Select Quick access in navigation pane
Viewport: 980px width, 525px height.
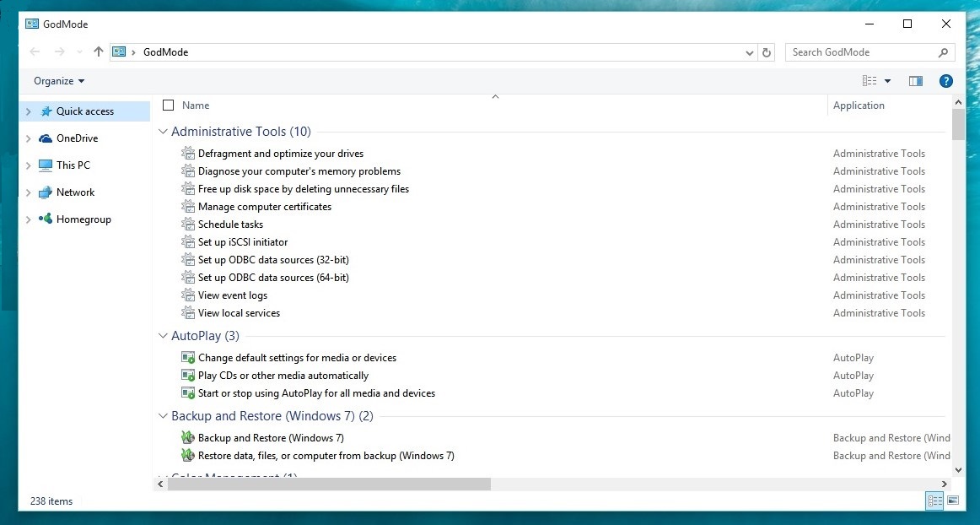tap(85, 111)
